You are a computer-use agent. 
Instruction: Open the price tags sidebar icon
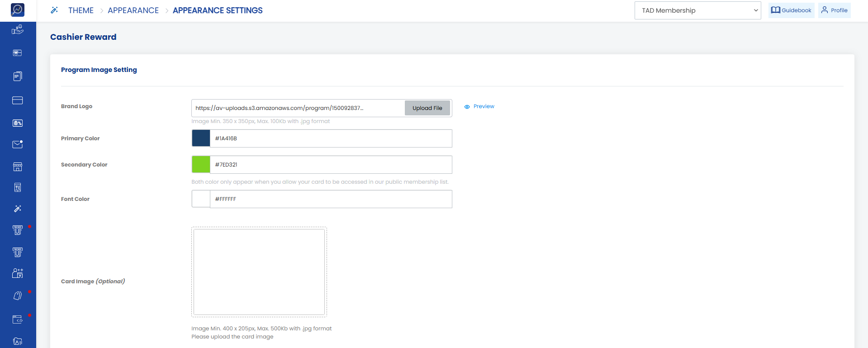pos(18,296)
